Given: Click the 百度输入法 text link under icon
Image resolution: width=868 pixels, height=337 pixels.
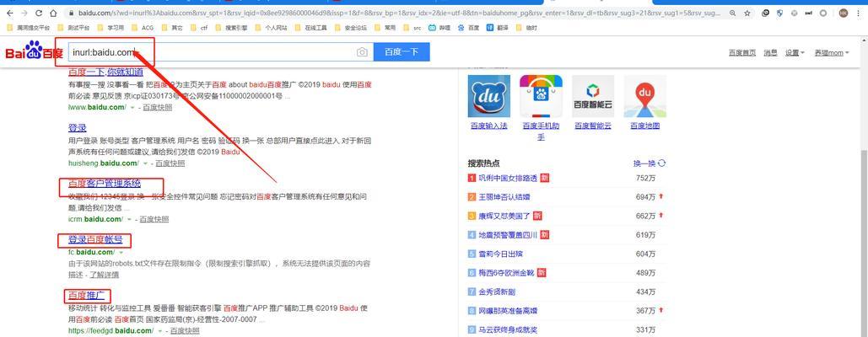Looking at the screenshot, I should pos(488,126).
